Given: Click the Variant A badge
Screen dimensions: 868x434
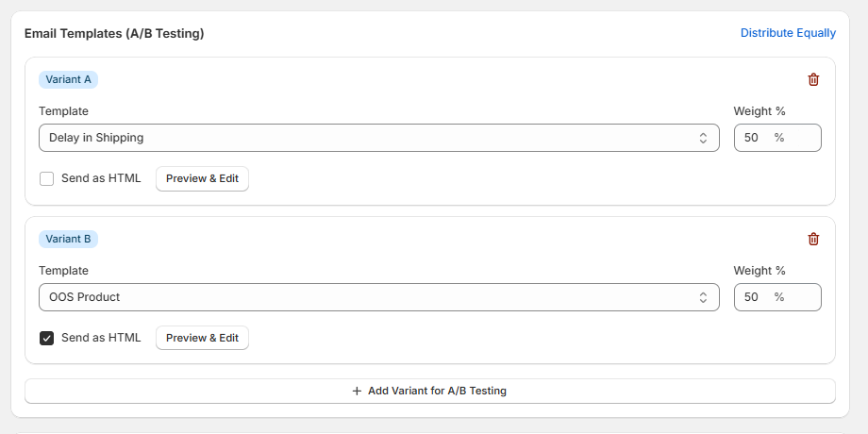Looking at the screenshot, I should [x=68, y=80].
